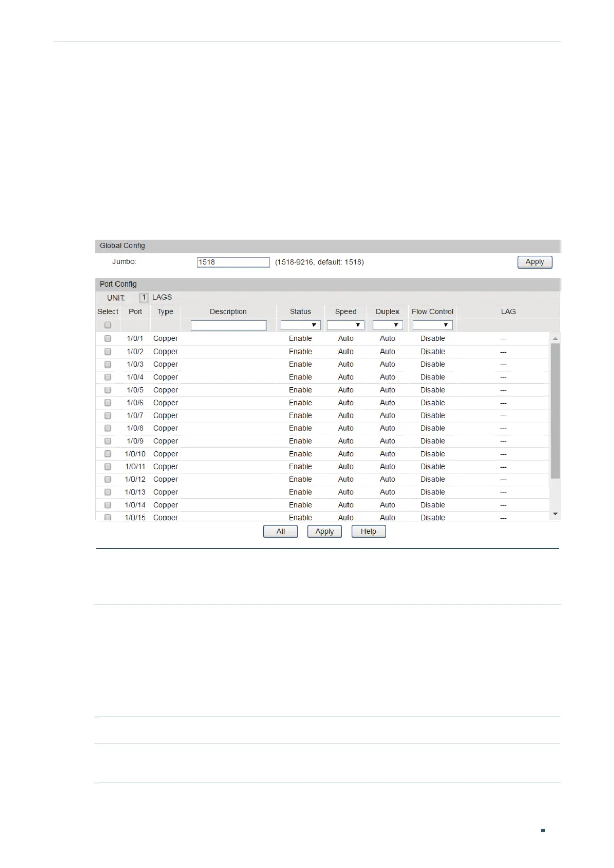Check the box for port 1/0/5

coord(108,390)
